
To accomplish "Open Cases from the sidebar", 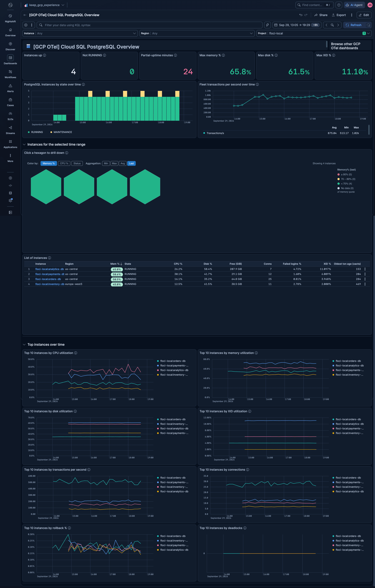I will pos(10,102).
